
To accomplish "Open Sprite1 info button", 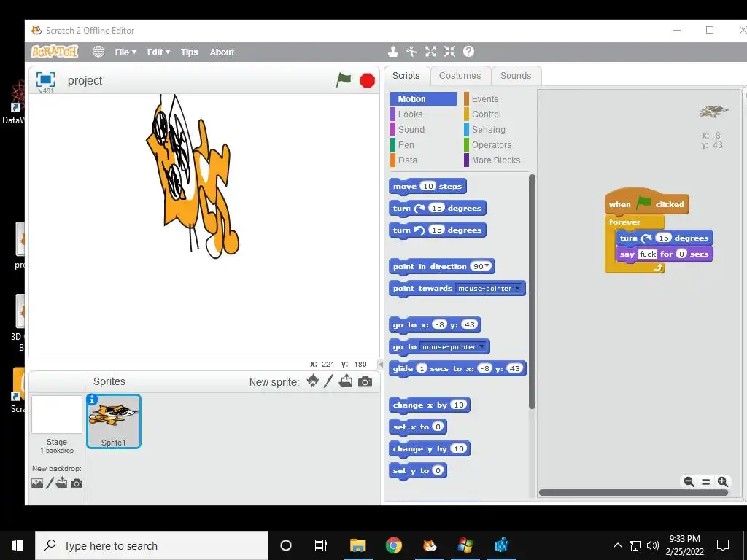I will (93, 400).
